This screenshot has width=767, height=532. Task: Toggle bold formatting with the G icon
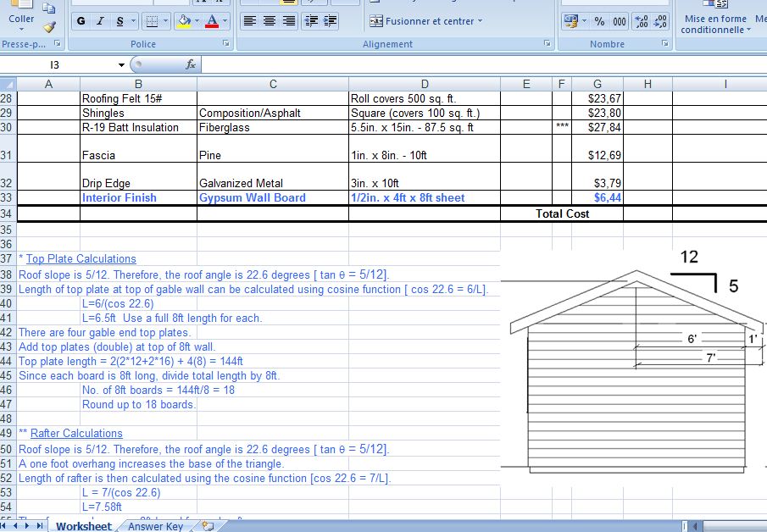[x=81, y=19]
